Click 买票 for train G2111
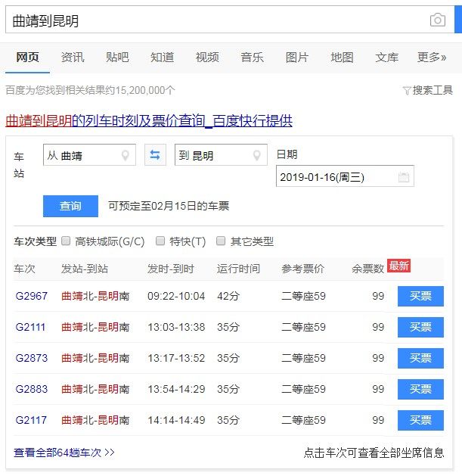 coord(420,327)
